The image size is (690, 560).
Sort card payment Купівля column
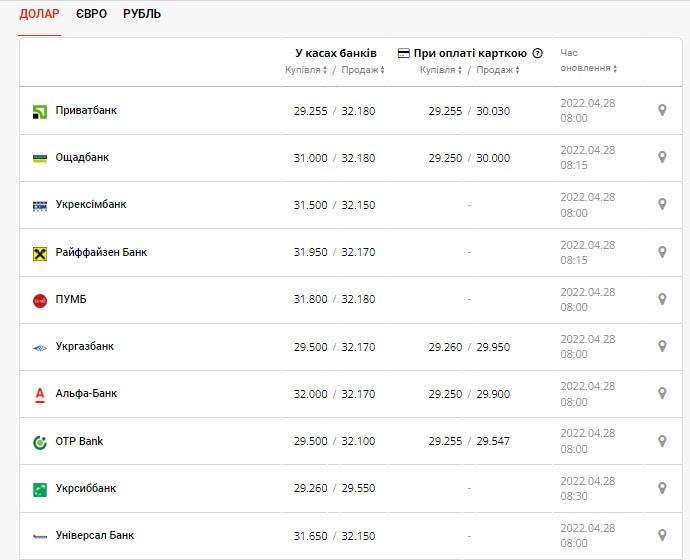(x=440, y=70)
